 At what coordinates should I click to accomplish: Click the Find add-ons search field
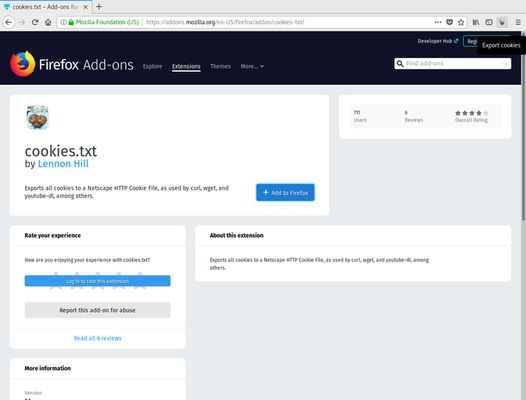click(x=453, y=63)
